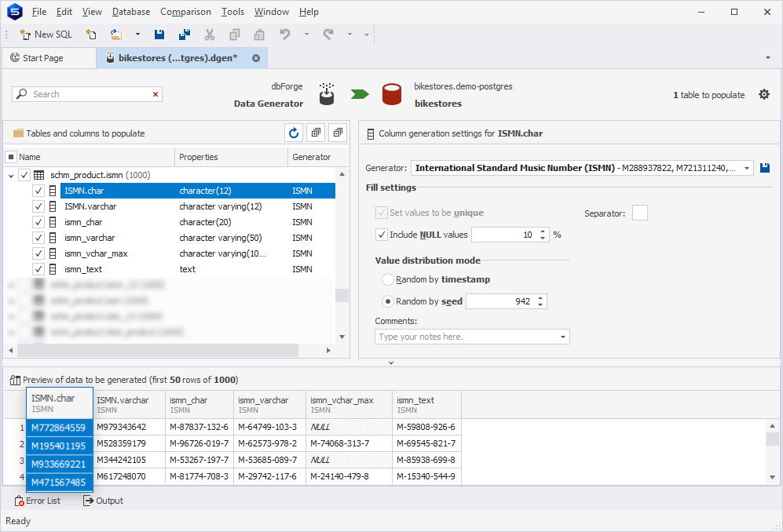This screenshot has width=783, height=532.
Task: Open the File menu
Action: (x=39, y=12)
